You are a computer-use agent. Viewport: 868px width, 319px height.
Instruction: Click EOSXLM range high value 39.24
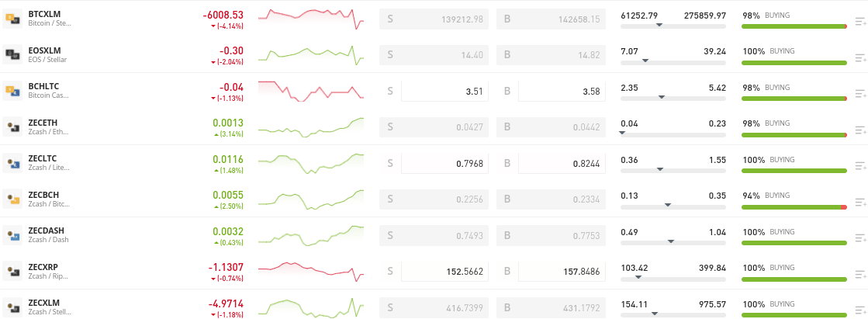714,51
